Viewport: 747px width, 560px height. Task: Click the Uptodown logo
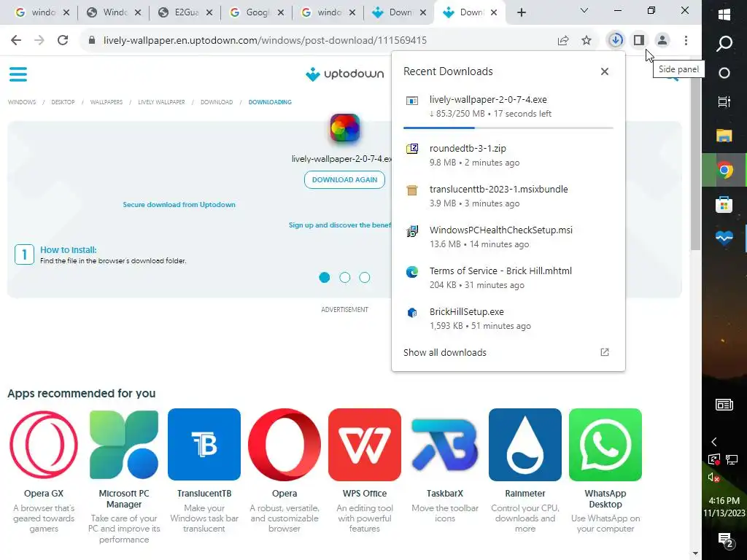(x=344, y=74)
